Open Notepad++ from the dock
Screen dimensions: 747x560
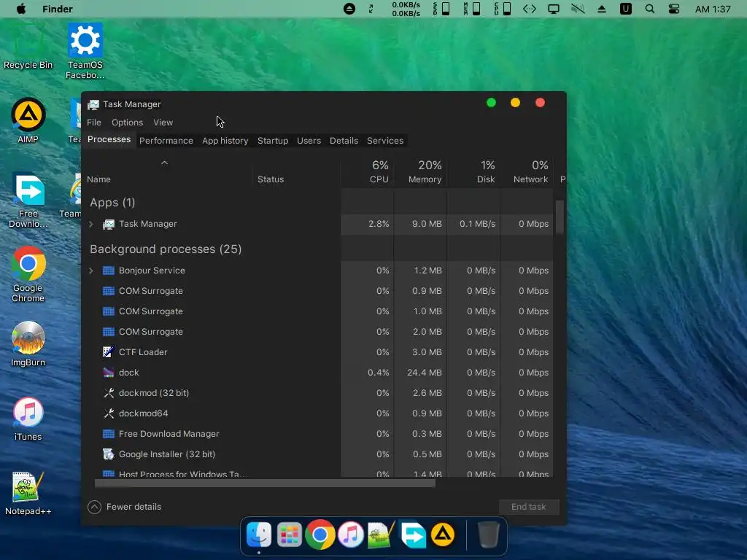tap(381, 534)
